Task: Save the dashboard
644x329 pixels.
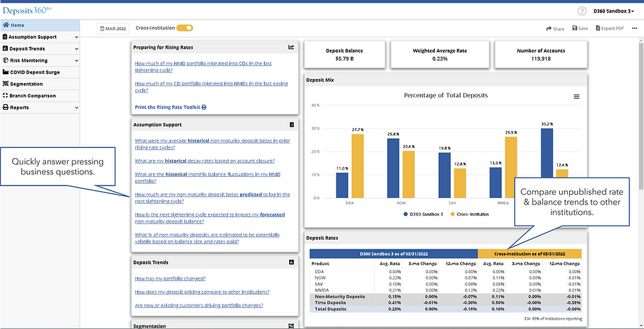Action: (580, 29)
